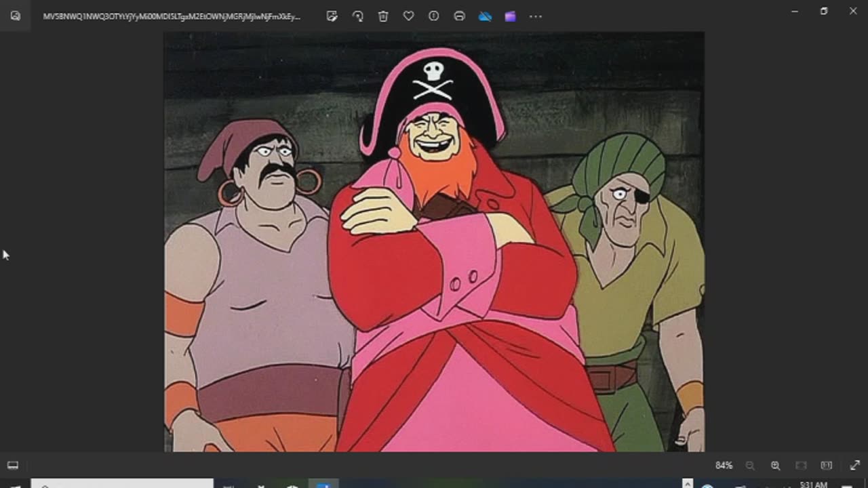Open the purple Clipchamp icon
This screenshot has width=868, height=488.
click(510, 16)
